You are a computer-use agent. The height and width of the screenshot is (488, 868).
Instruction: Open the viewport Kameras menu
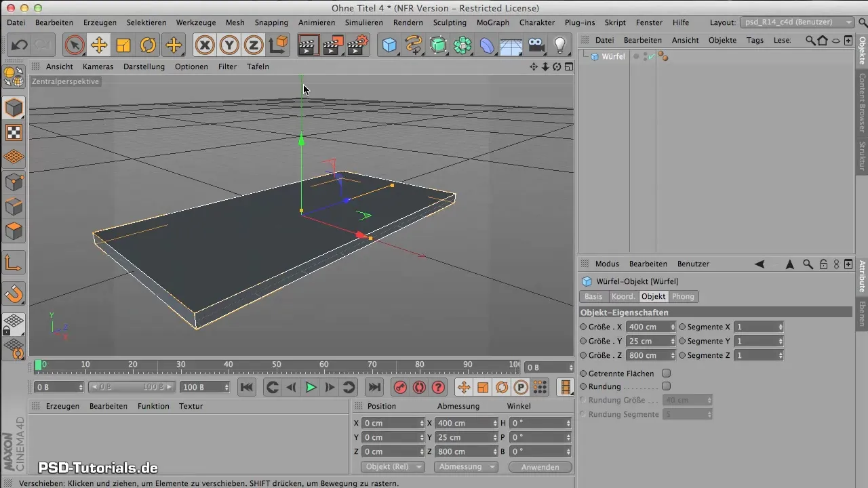[x=98, y=66]
